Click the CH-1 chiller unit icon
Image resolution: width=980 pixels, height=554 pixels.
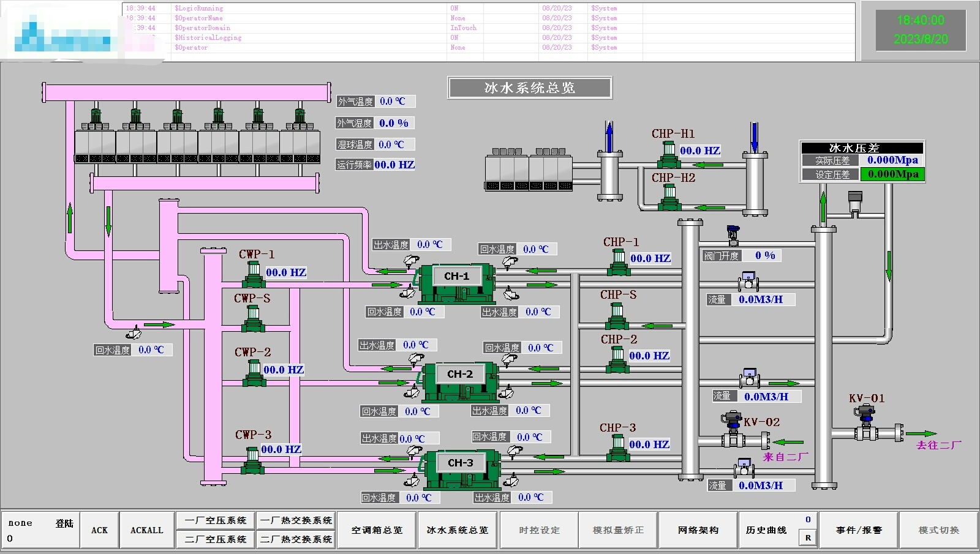coord(456,283)
